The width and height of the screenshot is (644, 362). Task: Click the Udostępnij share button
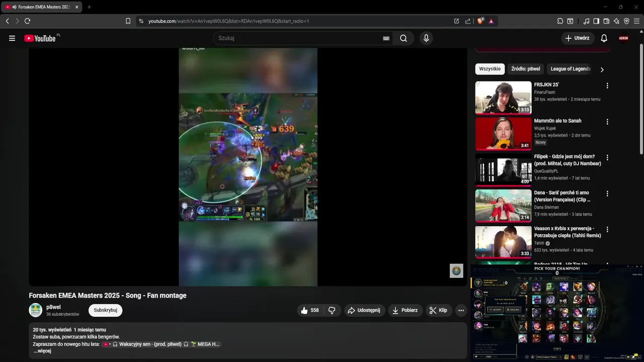366,310
